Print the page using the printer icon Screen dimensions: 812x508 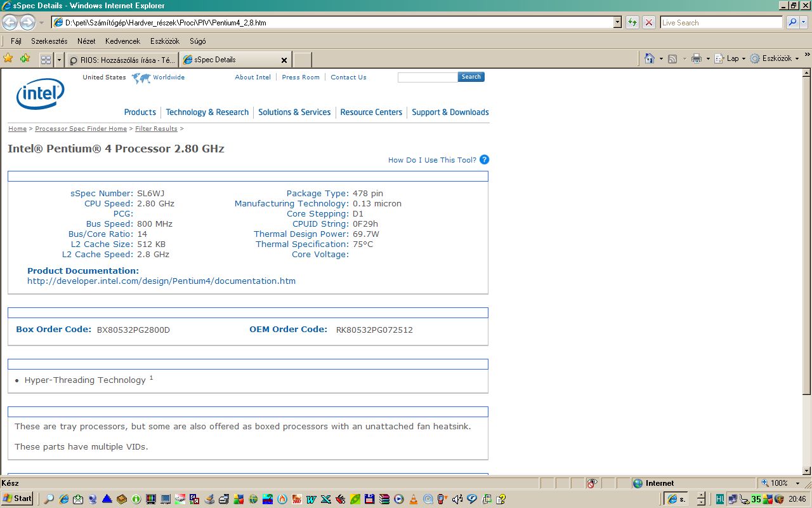point(696,58)
